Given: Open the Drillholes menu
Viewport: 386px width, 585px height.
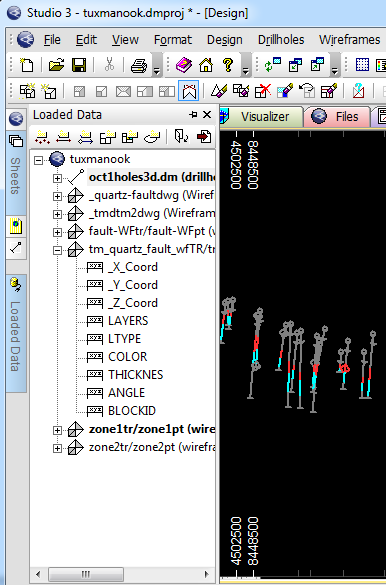Looking at the screenshot, I should pyautogui.click(x=281, y=40).
